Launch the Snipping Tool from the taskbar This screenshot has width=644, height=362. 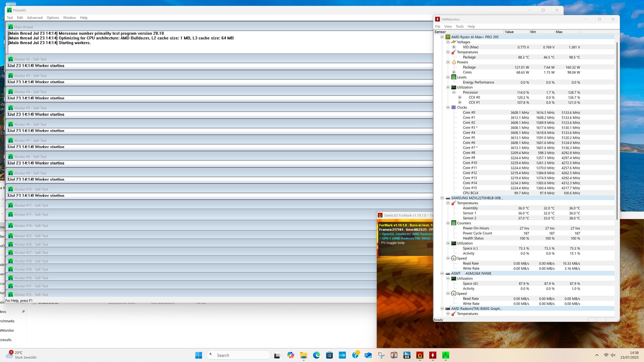coord(381,355)
